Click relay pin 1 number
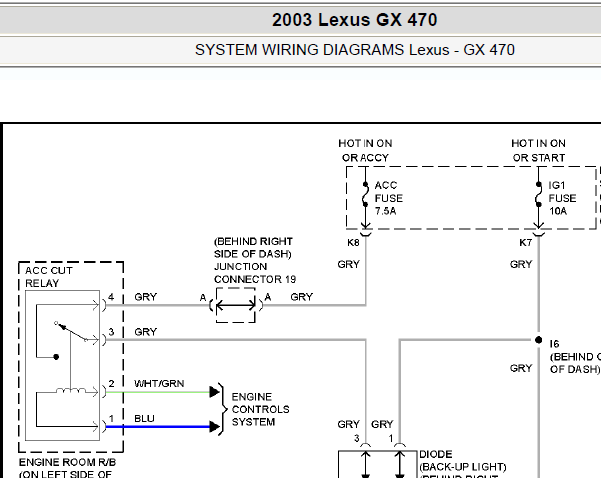 coord(111,419)
